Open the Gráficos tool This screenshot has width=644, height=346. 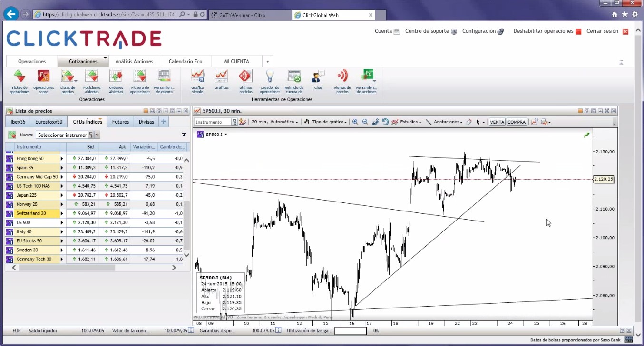pyautogui.click(x=222, y=79)
